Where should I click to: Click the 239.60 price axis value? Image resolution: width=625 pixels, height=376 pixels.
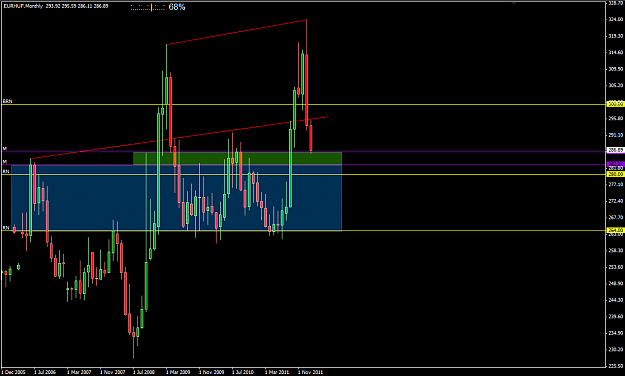615,317
